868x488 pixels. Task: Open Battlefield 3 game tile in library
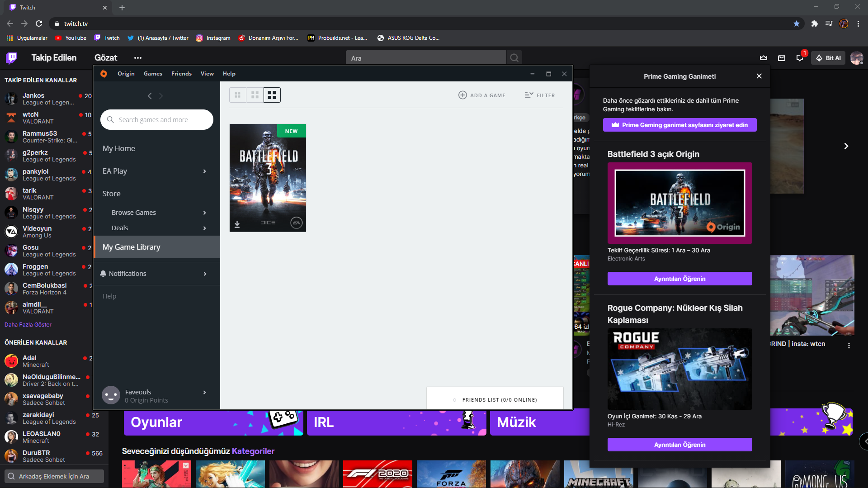pyautogui.click(x=268, y=178)
